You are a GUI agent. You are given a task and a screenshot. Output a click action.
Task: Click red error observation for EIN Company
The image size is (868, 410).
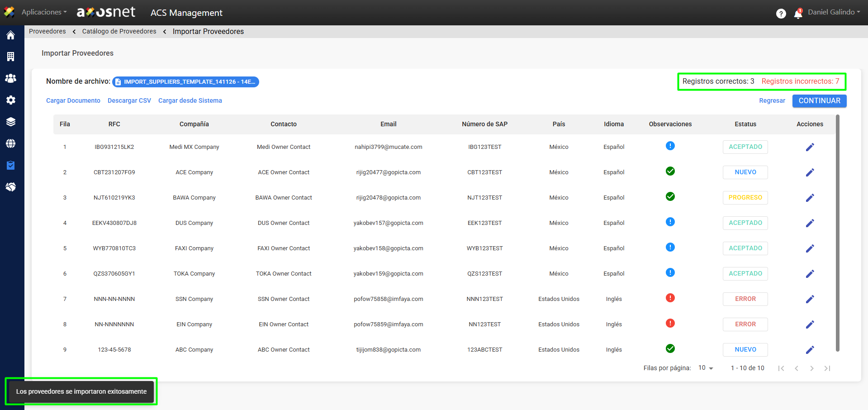click(x=670, y=323)
